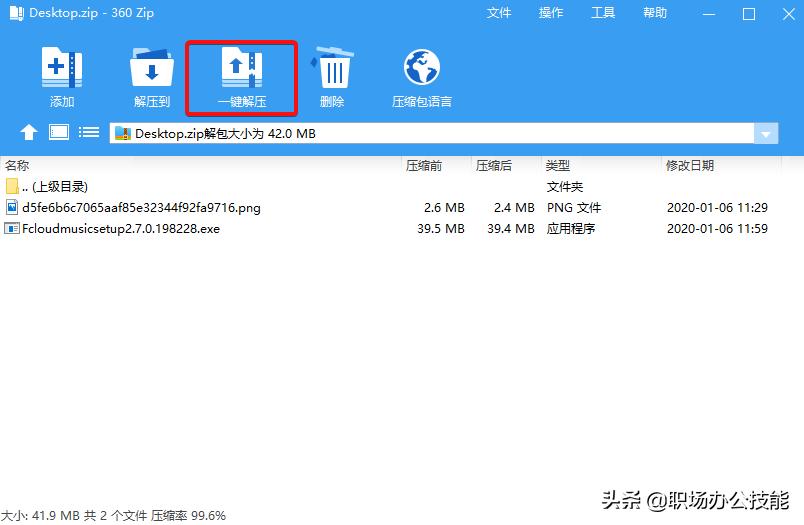Image resolution: width=804 pixels, height=525 pixels.
Task: Click date 2020-01-06 11:59
Action: (717, 228)
